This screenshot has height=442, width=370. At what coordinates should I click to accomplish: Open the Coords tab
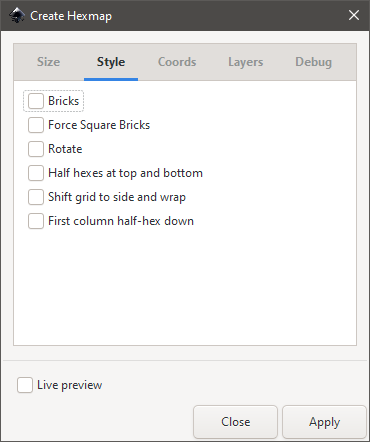click(x=177, y=62)
